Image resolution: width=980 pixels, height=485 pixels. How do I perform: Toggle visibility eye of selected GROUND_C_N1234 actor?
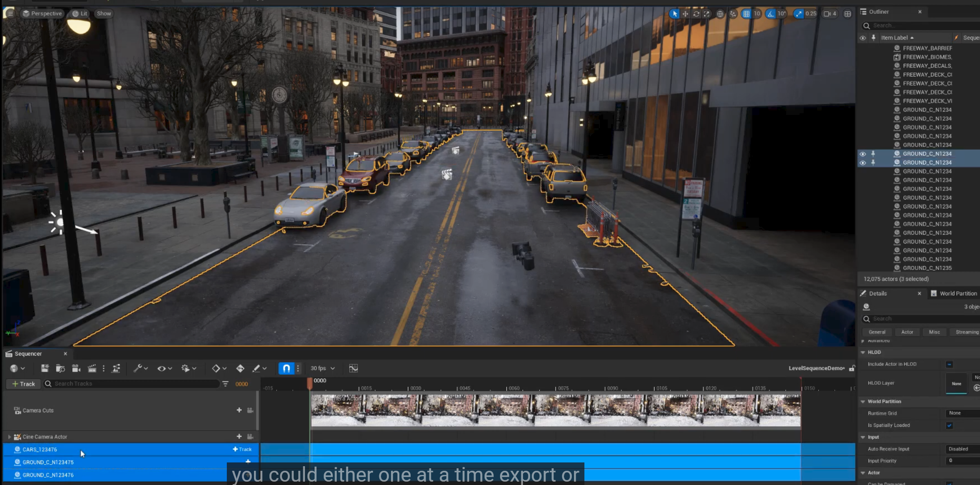[x=863, y=154]
